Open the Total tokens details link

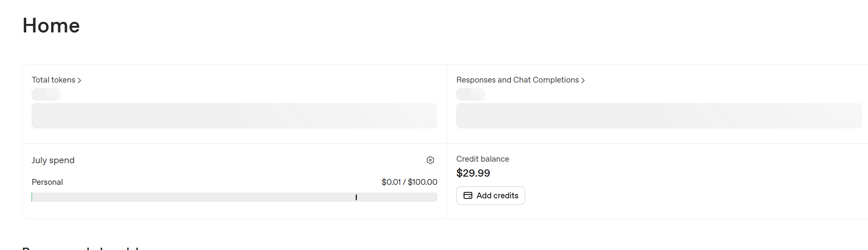[56, 80]
